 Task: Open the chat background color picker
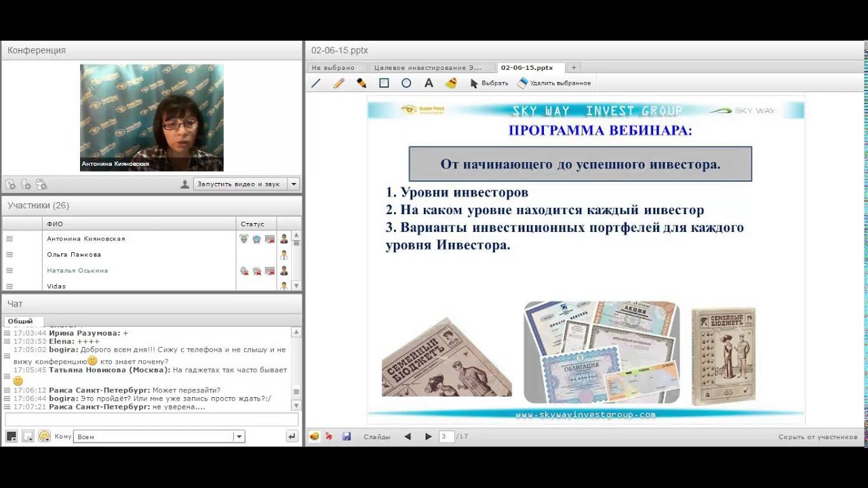click(x=28, y=436)
